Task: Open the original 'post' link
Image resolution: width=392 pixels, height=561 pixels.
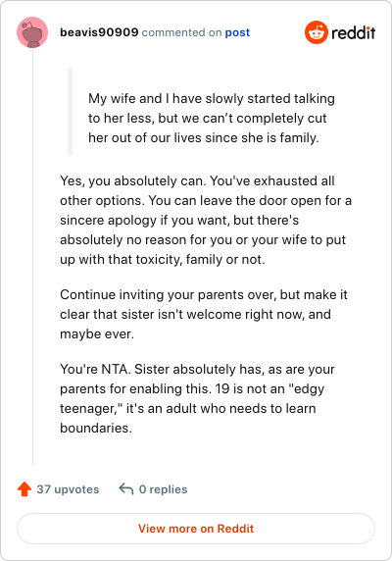Action: coord(237,32)
